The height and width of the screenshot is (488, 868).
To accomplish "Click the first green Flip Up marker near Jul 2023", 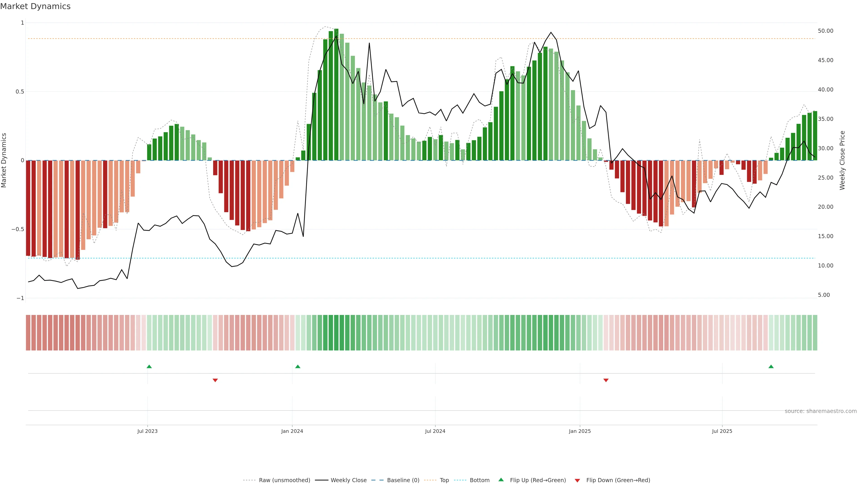I will [x=149, y=366].
